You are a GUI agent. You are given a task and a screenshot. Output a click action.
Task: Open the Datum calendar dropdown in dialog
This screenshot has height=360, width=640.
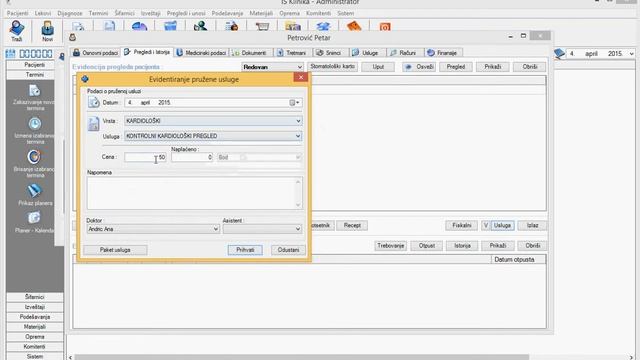click(x=295, y=103)
